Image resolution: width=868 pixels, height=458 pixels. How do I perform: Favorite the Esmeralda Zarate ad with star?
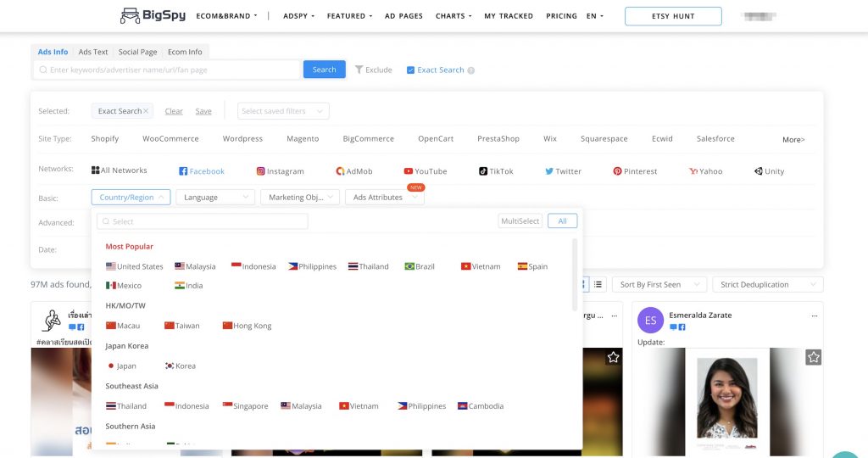(x=813, y=357)
